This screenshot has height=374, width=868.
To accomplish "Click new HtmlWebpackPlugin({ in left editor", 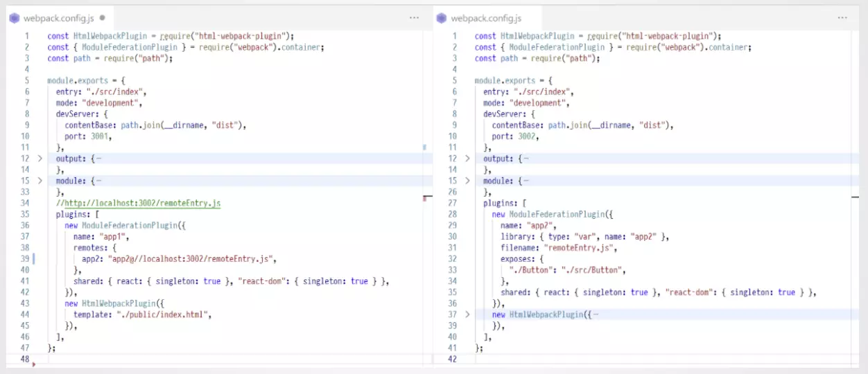I will pos(114,303).
